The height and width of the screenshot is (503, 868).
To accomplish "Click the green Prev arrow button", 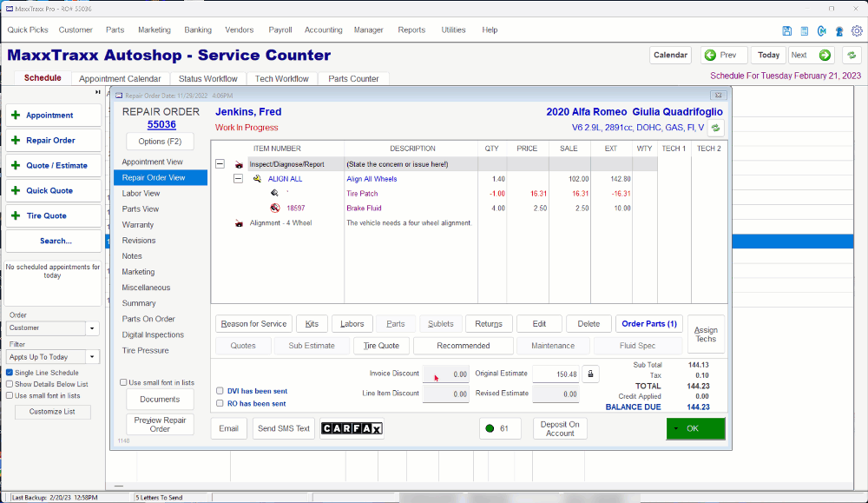I will [x=710, y=55].
